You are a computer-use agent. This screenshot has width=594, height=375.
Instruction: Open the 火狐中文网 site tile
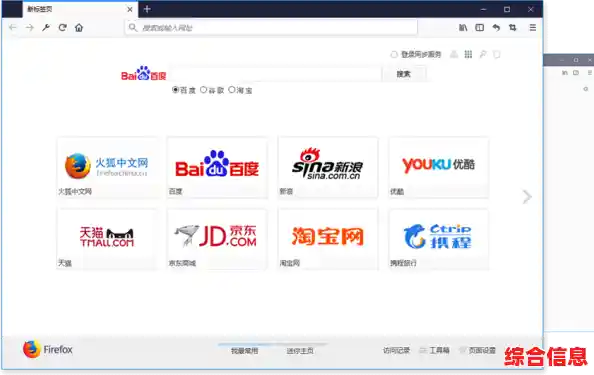click(x=107, y=167)
